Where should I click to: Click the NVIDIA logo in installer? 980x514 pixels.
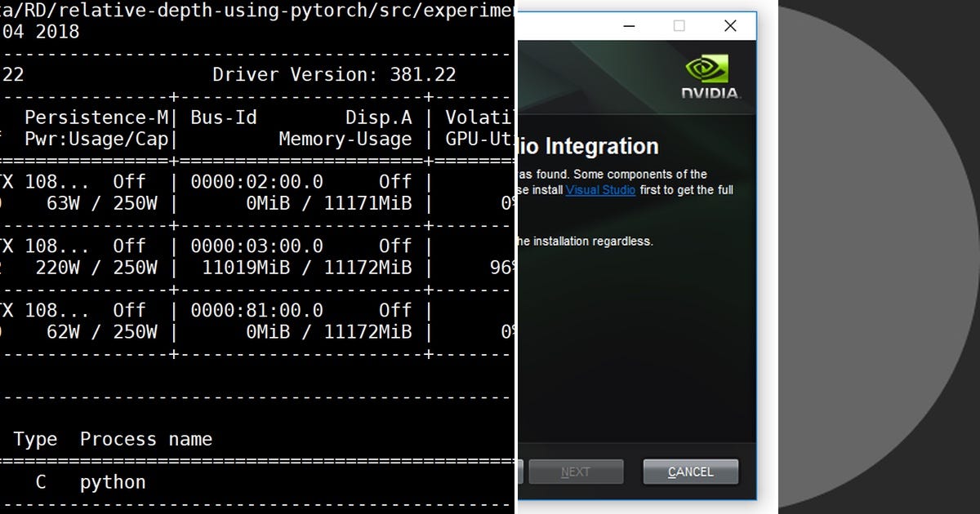pyautogui.click(x=711, y=78)
